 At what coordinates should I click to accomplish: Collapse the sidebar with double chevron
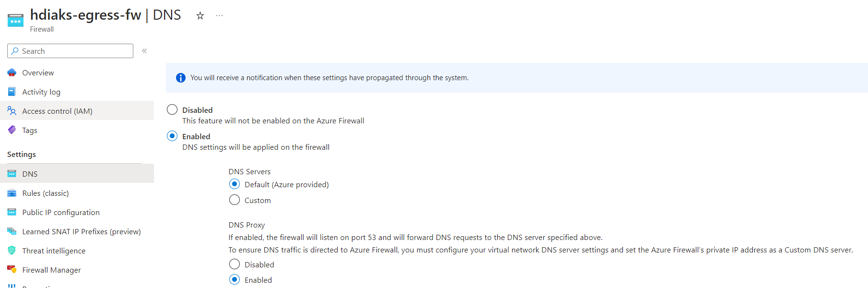144,51
